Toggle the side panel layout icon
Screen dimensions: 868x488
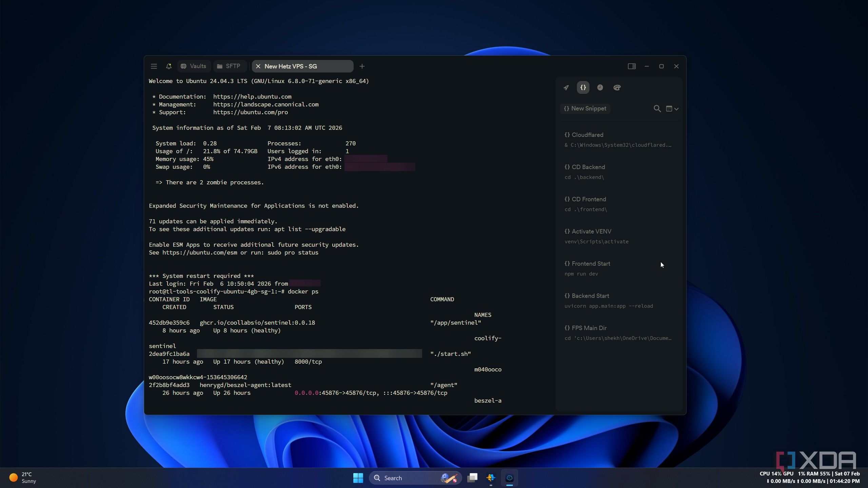pos(632,66)
